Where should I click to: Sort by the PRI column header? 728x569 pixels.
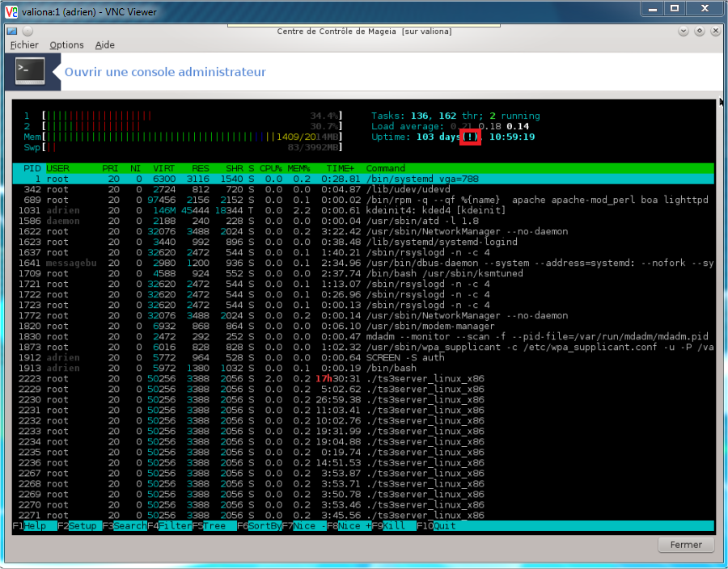click(x=111, y=168)
